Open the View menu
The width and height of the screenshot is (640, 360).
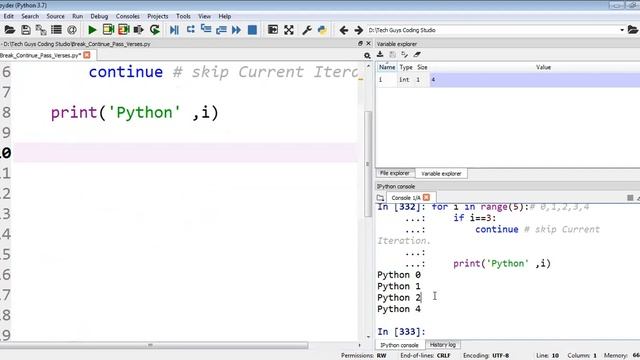204,16
